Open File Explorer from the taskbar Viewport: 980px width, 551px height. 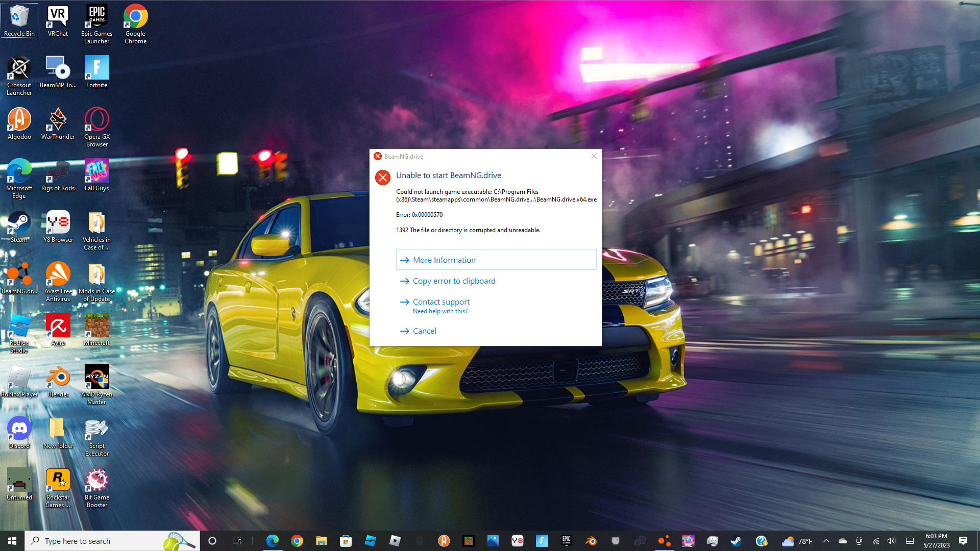click(322, 541)
